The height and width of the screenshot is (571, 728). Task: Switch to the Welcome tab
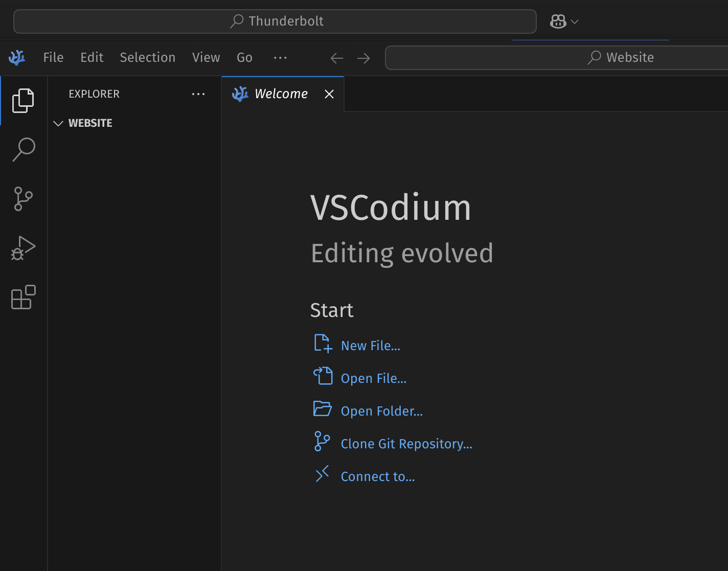pyautogui.click(x=281, y=94)
